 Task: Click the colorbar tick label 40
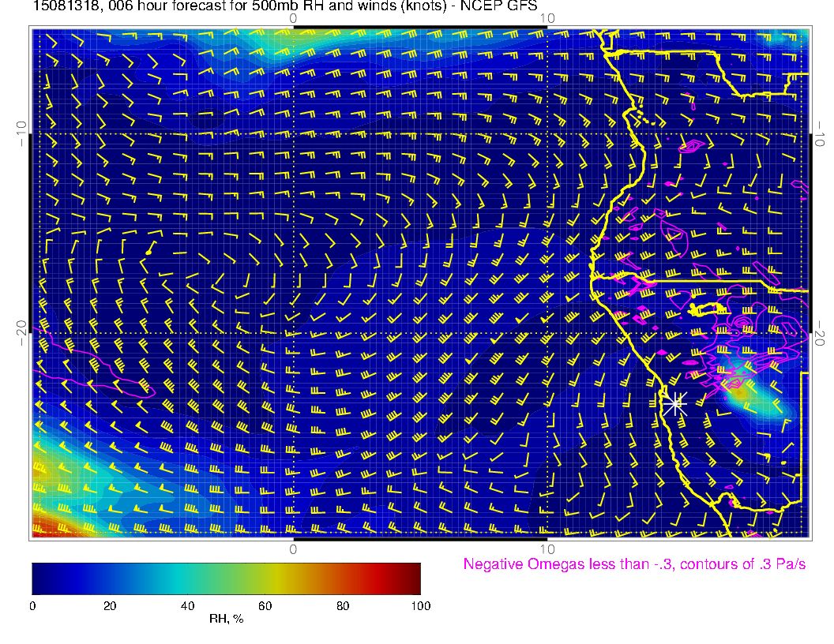click(187, 606)
